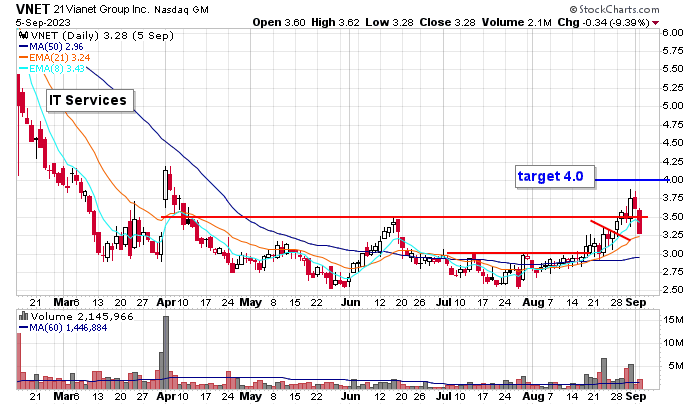
Task: Click the Volume 2,145,966 legend text
Action: click(82, 317)
